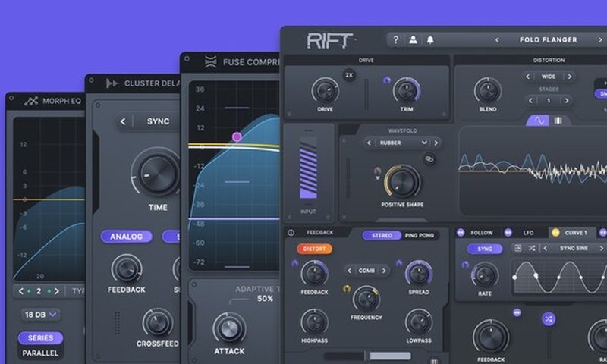Click the purple threshold point on compressor graph
607x364 pixels.
click(237, 136)
